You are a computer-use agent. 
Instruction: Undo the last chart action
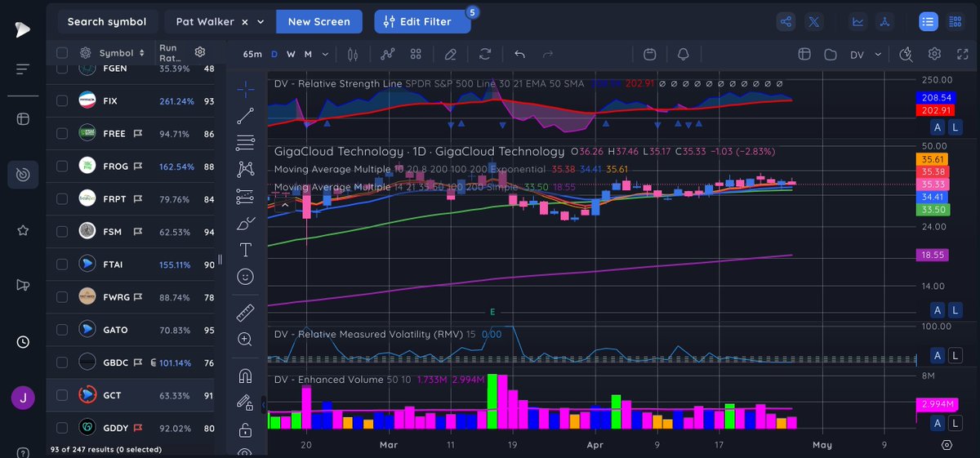[x=519, y=55]
